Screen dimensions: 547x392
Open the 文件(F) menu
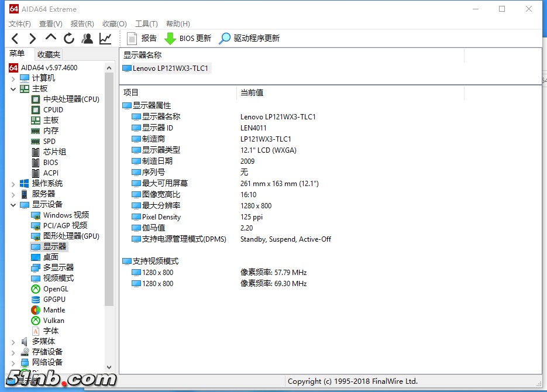pos(20,24)
